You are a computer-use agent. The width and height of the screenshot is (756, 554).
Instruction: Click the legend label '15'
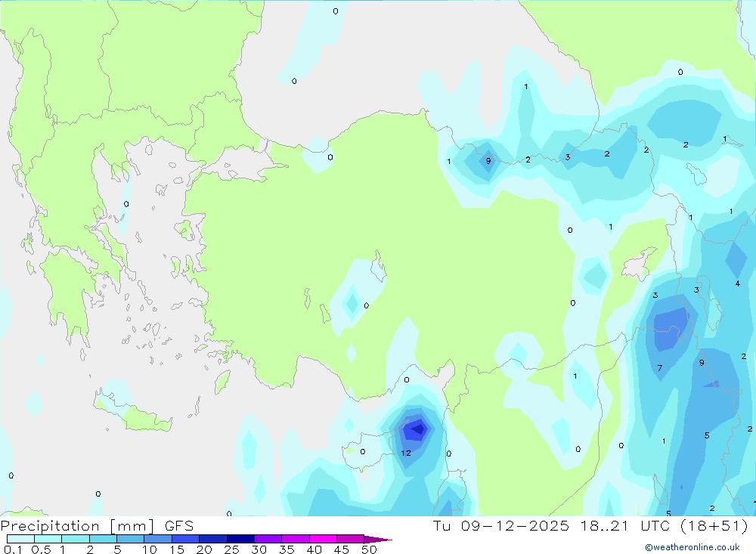177,549
